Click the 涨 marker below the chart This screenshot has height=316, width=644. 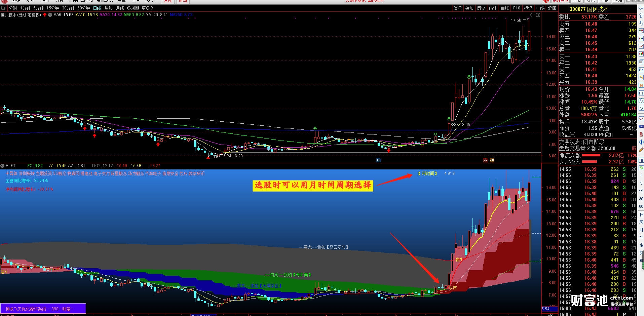(485, 160)
